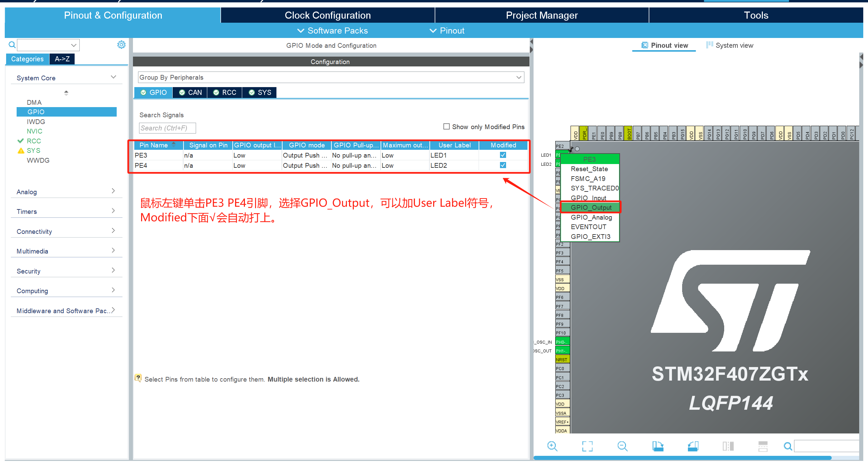Open the Pinout dropdown menu in the blue bar
868x466 pixels.
pyautogui.click(x=447, y=31)
